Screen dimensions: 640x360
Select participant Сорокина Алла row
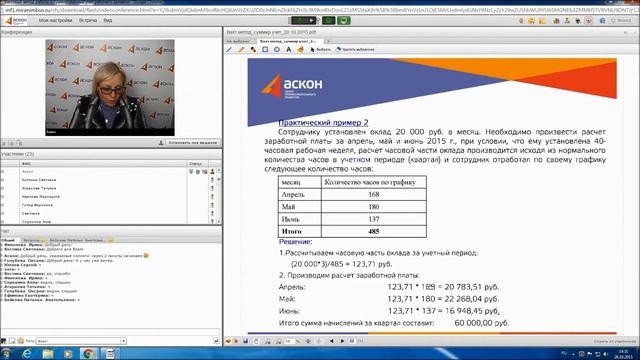[x=110, y=221]
